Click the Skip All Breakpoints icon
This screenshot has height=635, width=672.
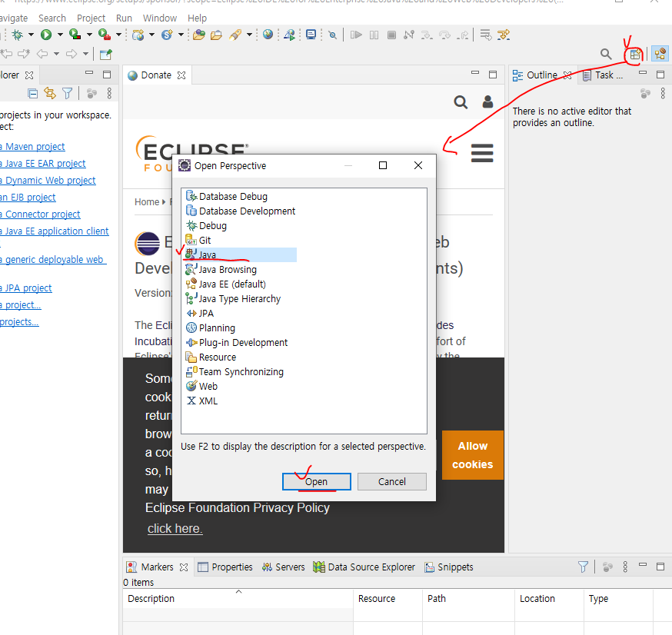click(x=333, y=35)
